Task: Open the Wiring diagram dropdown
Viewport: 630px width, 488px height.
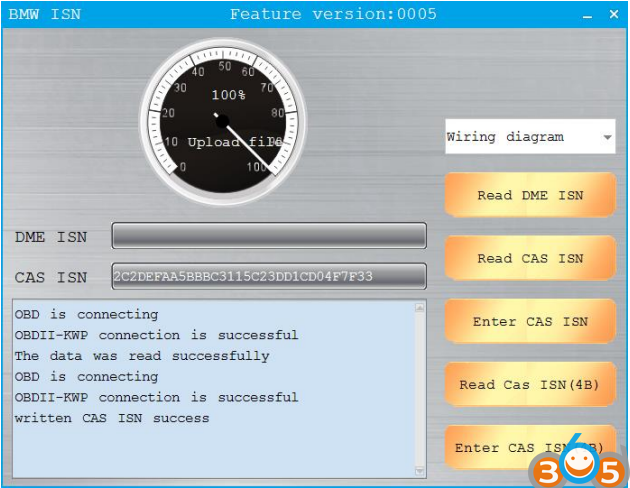Action: coord(530,137)
